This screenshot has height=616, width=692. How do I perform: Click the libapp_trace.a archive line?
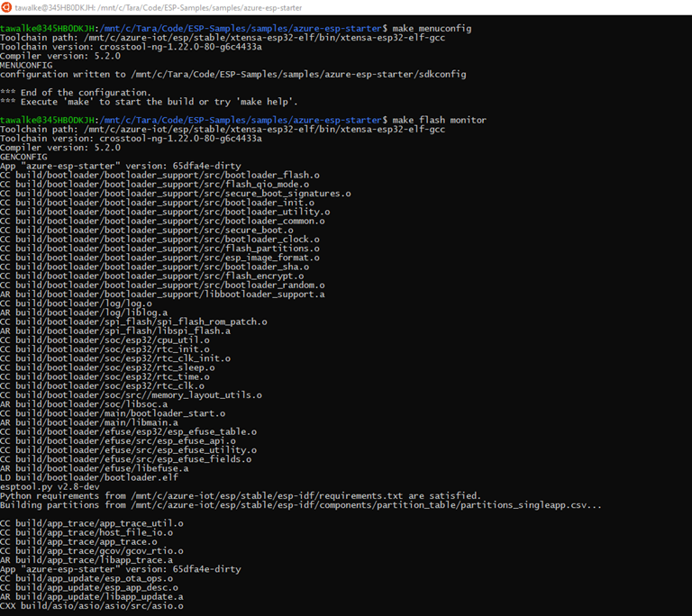[x=86, y=560]
